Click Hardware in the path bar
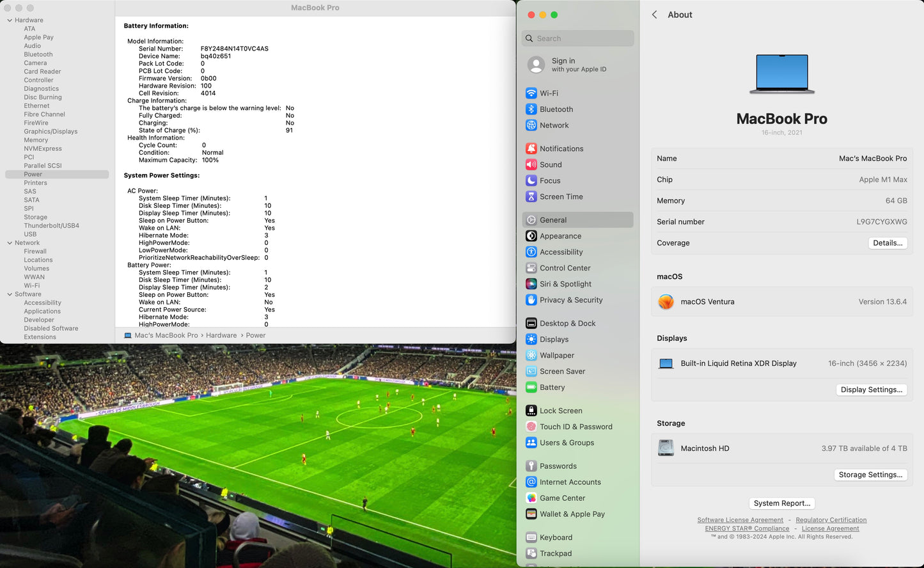Screen dimensions: 924x568 pos(221,335)
